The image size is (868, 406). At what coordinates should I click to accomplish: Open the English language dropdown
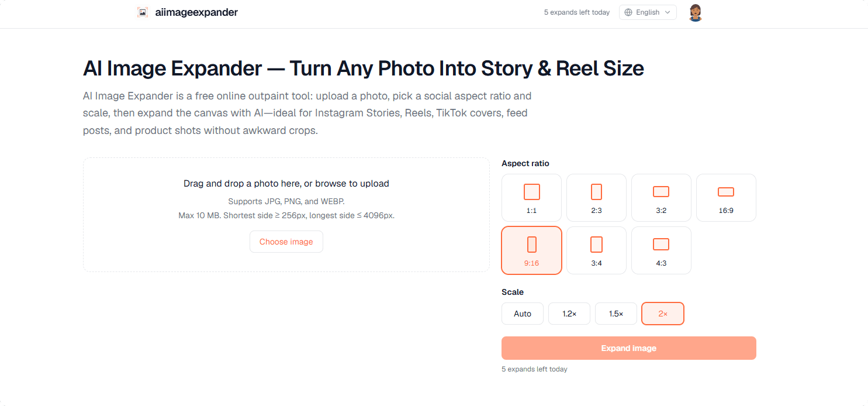648,12
